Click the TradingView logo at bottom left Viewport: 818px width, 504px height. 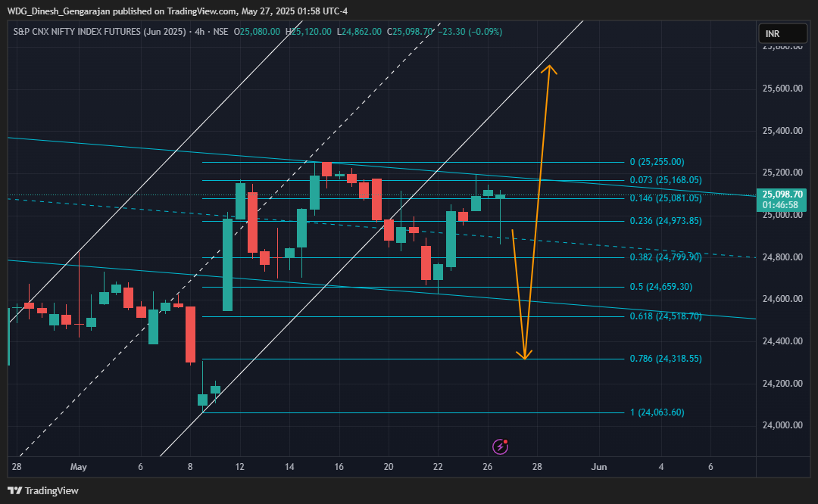42,490
